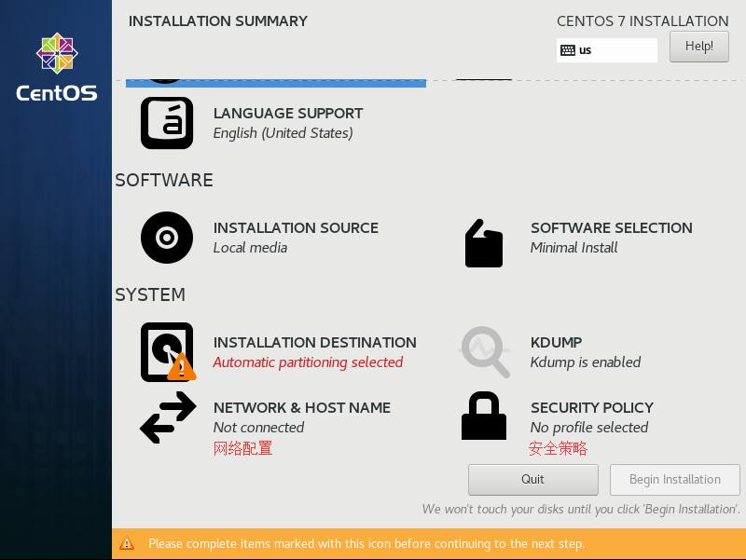The width and height of the screenshot is (746, 560).
Task: Click the 'us' keyboard layout indicator field
Action: pyautogui.click(x=607, y=50)
